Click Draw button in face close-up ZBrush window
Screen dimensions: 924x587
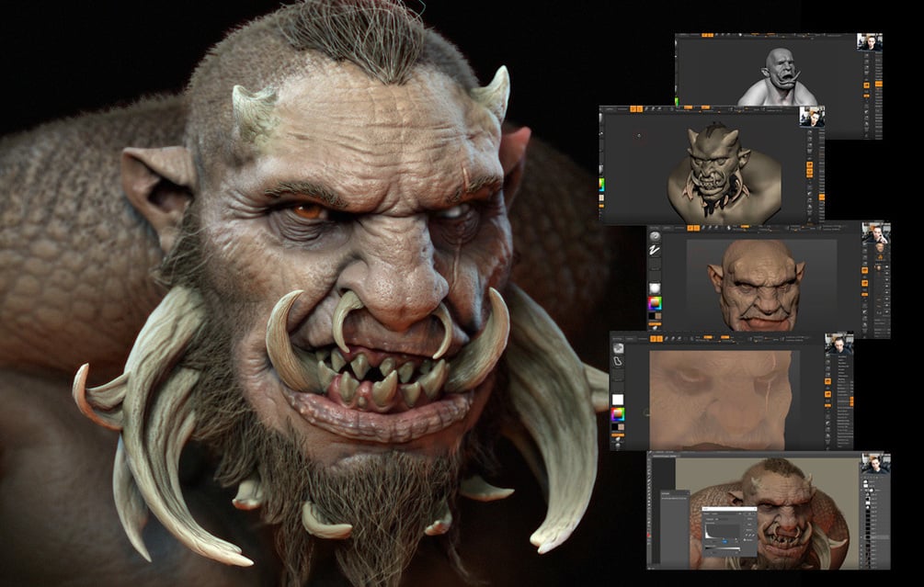click(660, 339)
